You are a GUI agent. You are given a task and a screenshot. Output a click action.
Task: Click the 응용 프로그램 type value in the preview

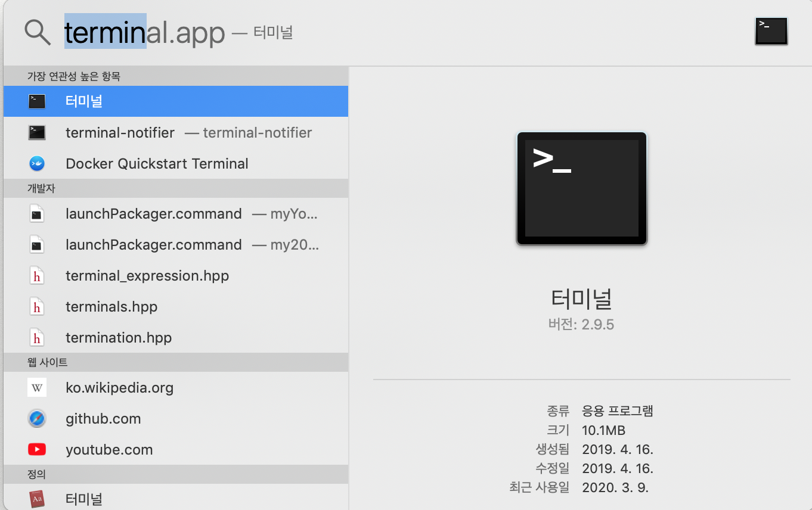tap(618, 411)
